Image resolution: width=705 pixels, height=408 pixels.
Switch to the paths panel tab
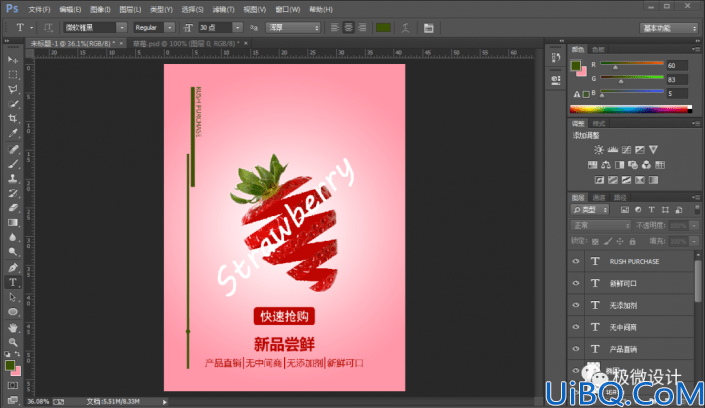pyautogui.click(x=620, y=198)
